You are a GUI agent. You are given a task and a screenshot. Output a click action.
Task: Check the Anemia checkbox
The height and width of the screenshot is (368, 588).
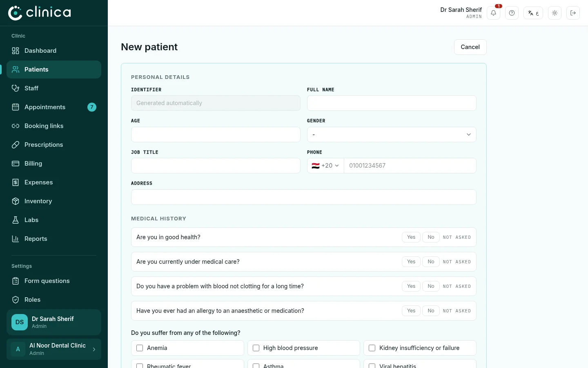140,348
